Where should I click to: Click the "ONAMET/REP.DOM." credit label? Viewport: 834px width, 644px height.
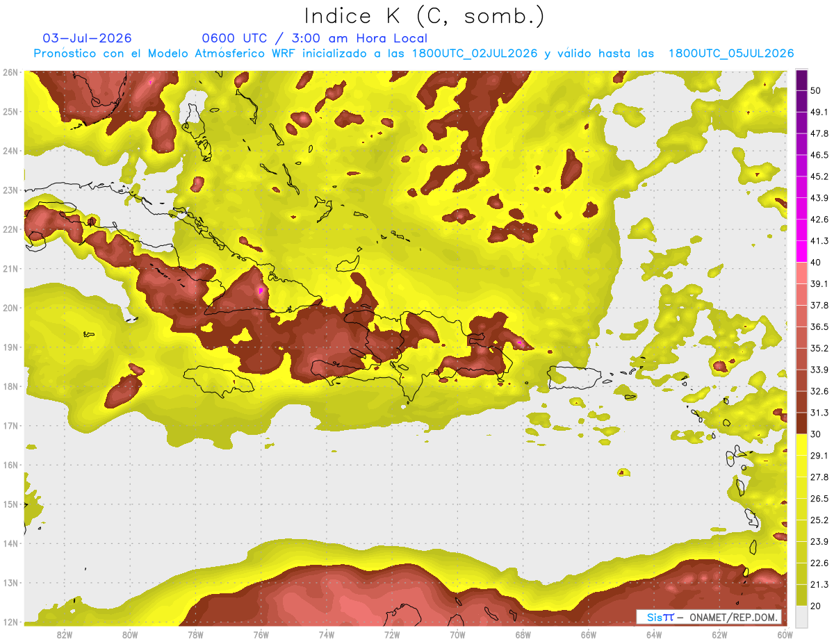(x=733, y=618)
